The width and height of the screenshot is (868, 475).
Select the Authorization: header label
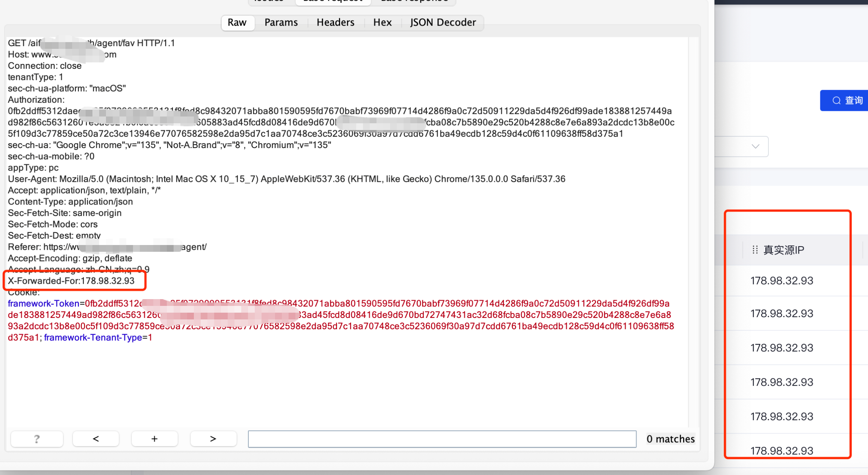(x=36, y=100)
